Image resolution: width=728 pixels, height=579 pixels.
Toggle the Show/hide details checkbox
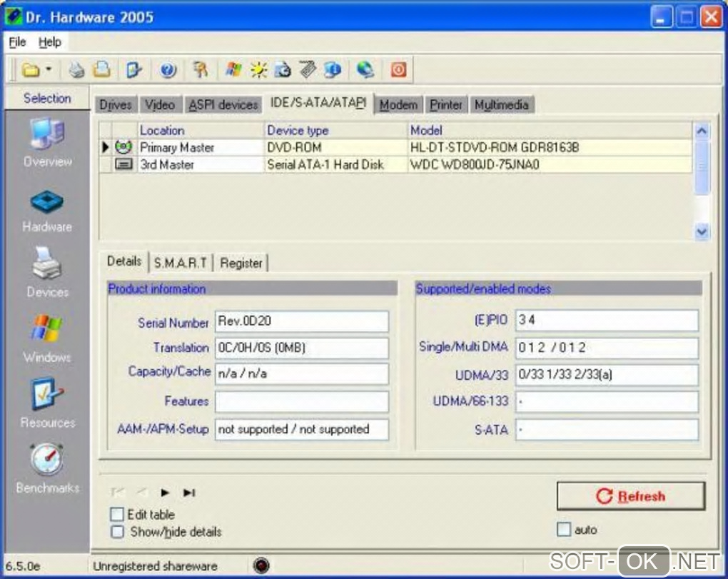pos(117,532)
